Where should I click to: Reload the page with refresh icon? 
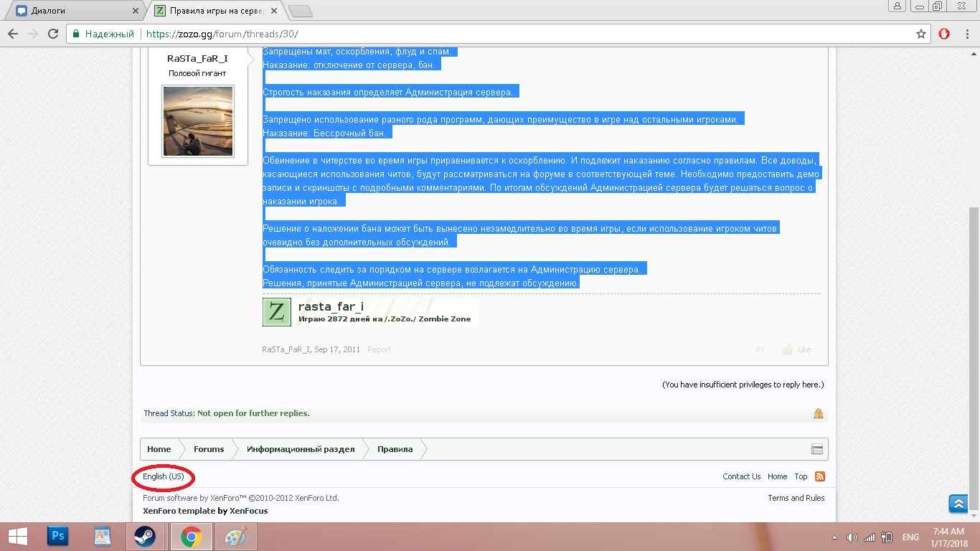(52, 34)
